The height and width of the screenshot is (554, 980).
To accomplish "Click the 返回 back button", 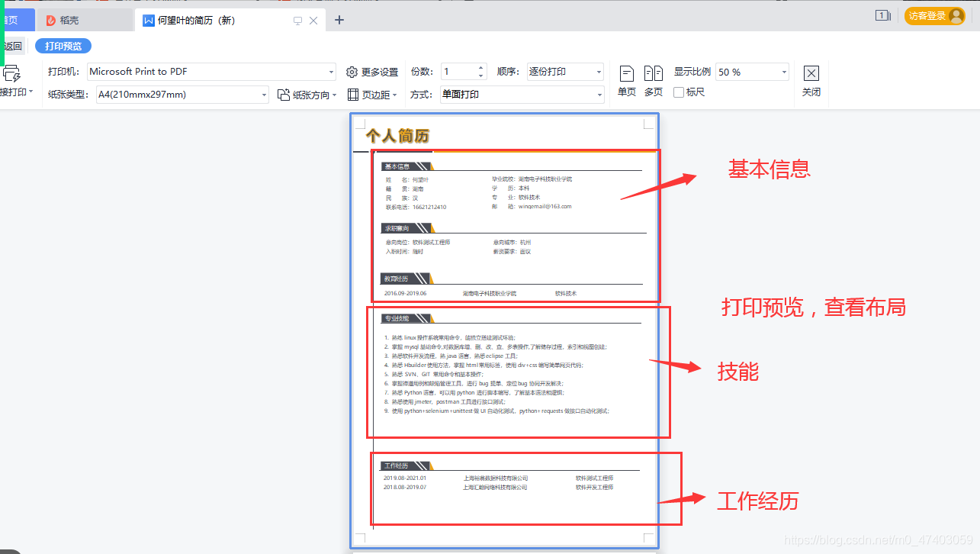I will point(13,46).
